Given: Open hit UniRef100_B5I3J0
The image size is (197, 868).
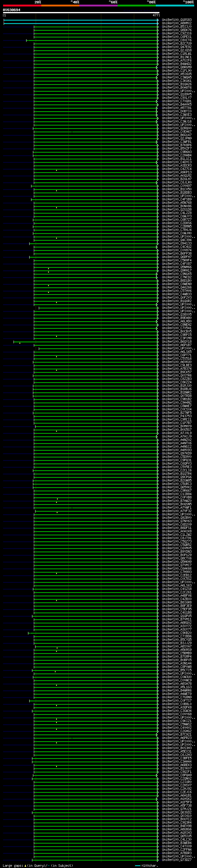Looking at the screenshot, I should click(x=177, y=26).
